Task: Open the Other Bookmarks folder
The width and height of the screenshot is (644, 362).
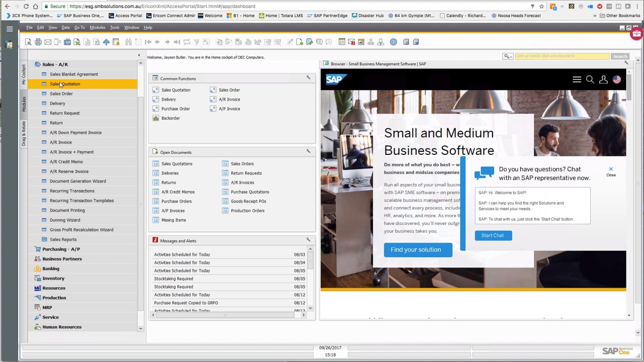Action: pos(619,16)
